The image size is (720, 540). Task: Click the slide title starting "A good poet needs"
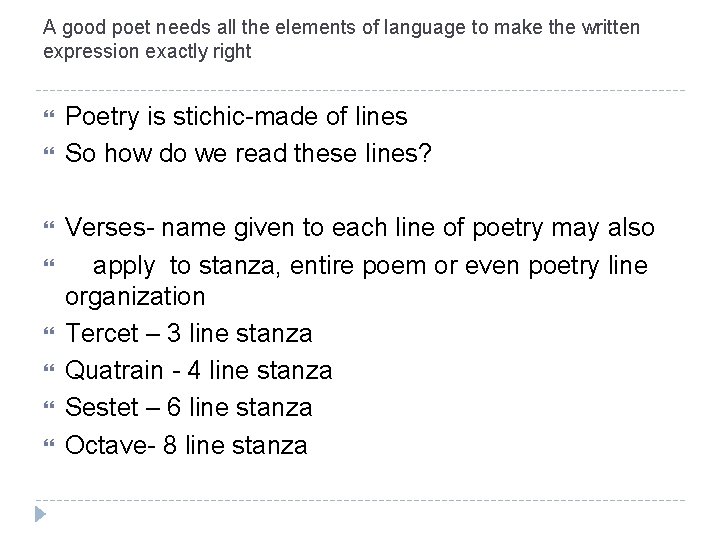click(x=341, y=27)
